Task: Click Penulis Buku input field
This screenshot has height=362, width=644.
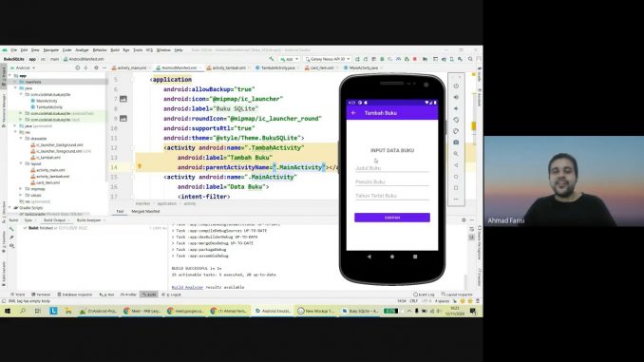Action: (x=392, y=181)
